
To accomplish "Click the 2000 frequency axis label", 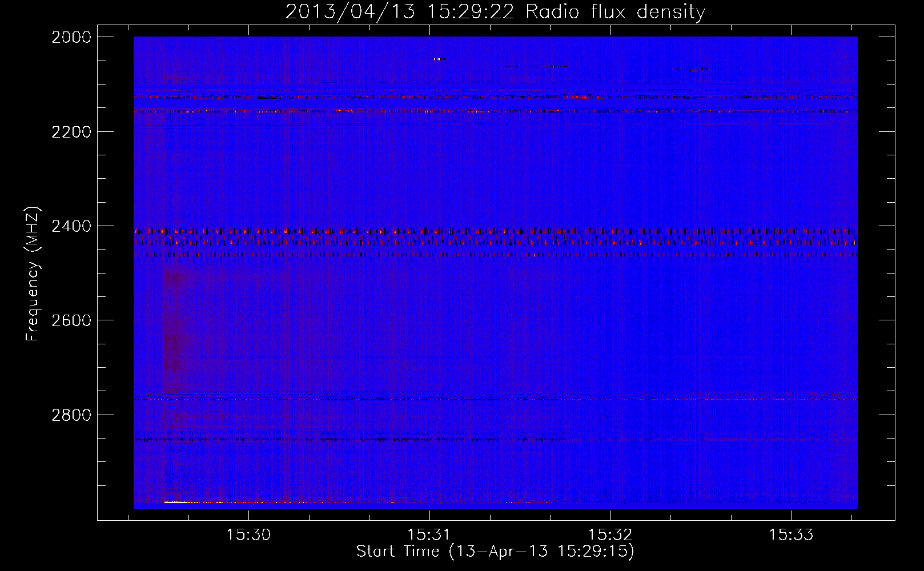I will [71, 37].
